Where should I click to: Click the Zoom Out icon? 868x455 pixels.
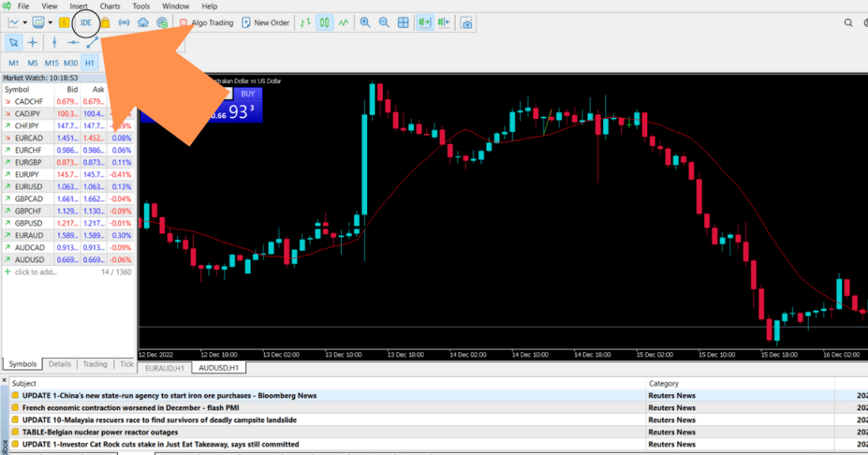point(382,22)
